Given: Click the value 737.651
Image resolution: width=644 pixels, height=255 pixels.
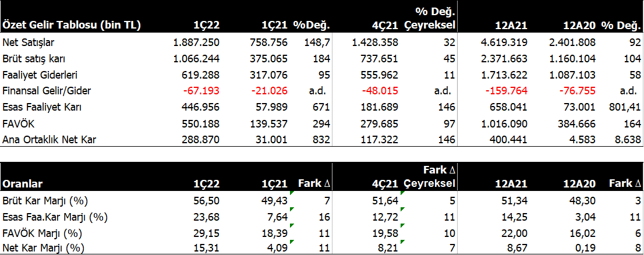Looking at the screenshot, I should (378, 58).
